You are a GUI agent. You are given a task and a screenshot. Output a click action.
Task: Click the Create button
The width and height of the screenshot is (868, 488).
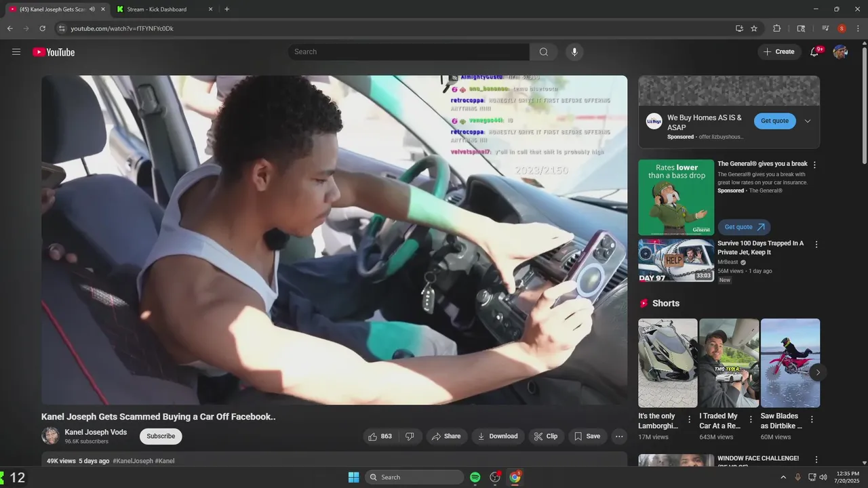[779, 52]
